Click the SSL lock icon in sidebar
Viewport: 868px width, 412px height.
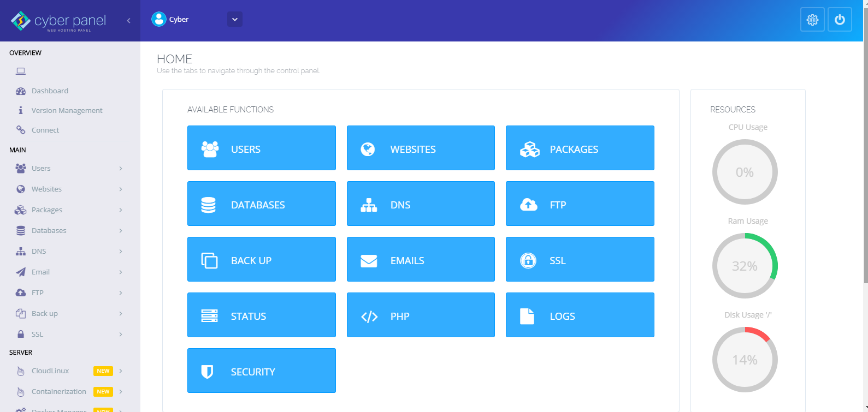point(21,334)
